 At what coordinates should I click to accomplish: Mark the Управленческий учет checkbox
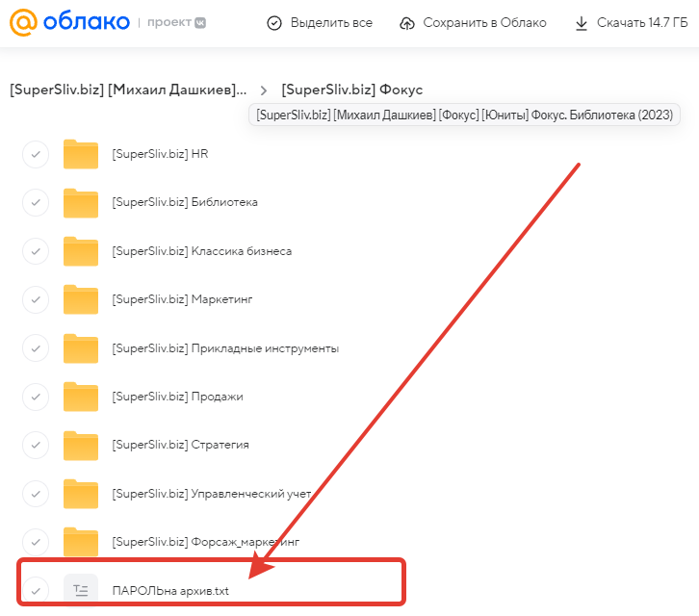(x=36, y=494)
